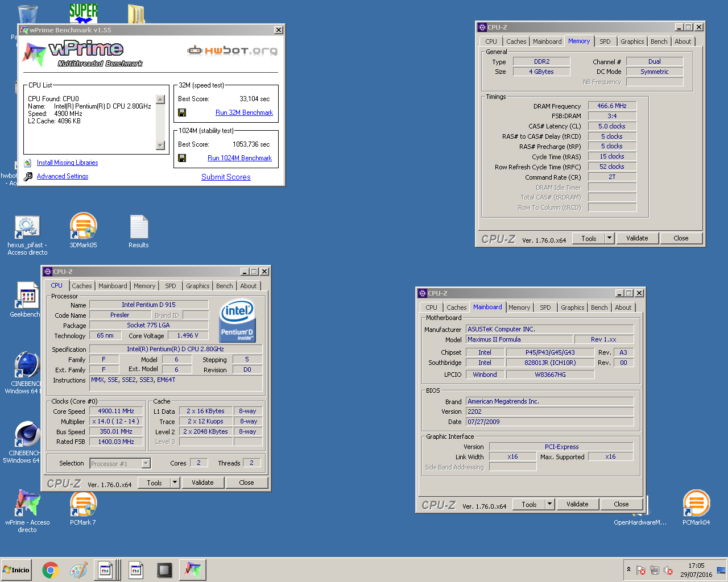Click the network tray icon
The width and height of the screenshot is (728, 582).
pyautogui.click(x=655, y=570)
